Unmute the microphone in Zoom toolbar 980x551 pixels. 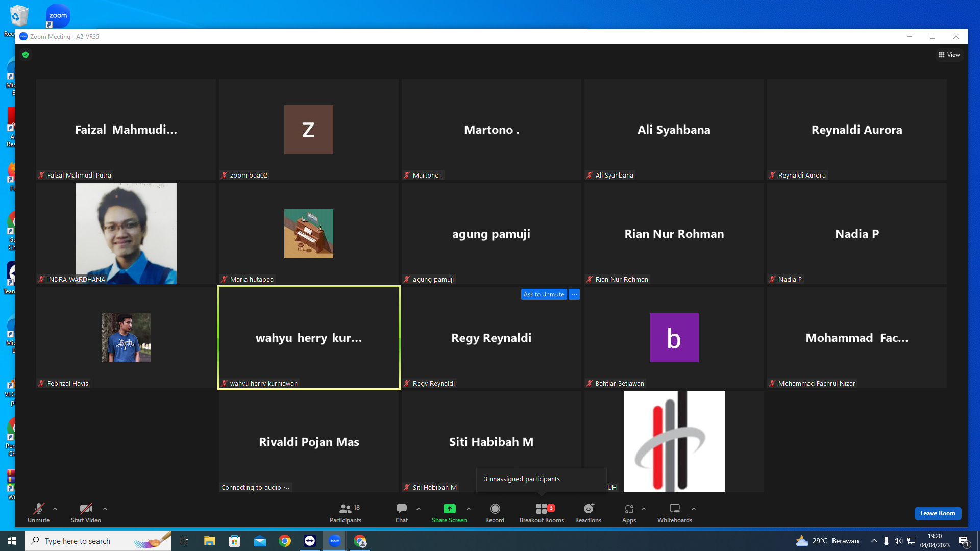click(38, 513)
